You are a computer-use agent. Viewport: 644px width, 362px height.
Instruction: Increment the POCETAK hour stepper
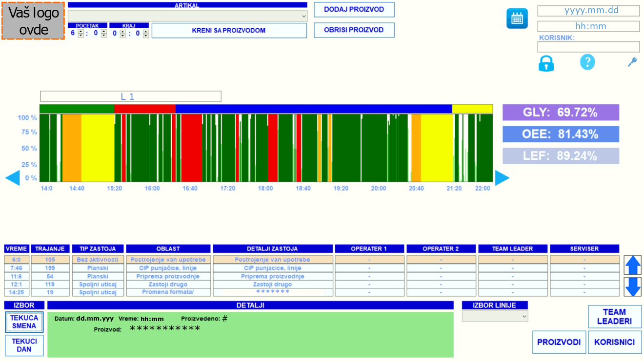[81, 31]
